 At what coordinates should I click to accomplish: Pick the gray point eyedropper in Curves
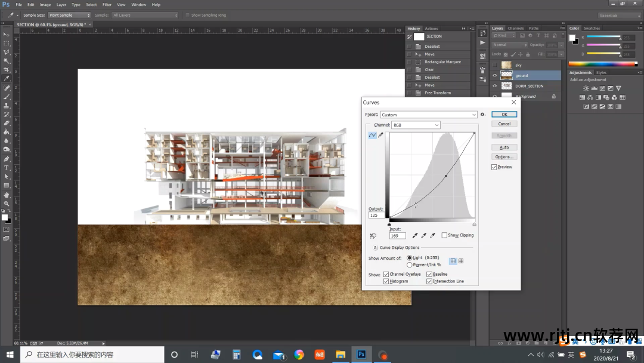click(423, 236)
